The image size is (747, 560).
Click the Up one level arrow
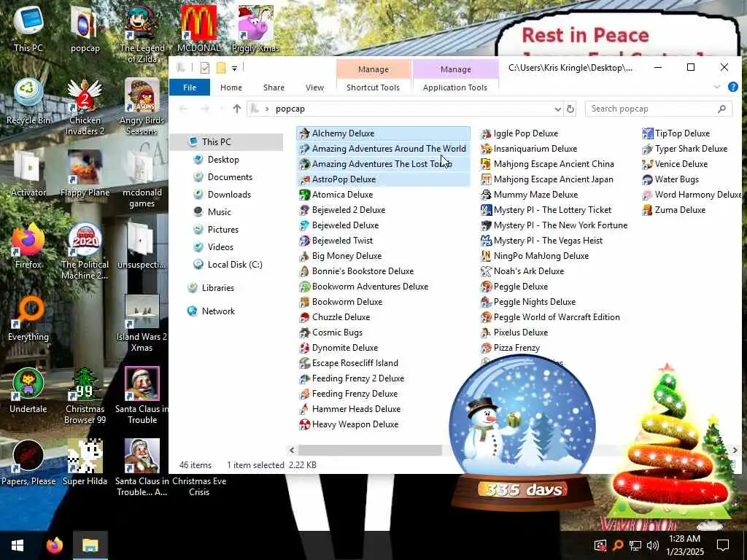coord(237,109)
